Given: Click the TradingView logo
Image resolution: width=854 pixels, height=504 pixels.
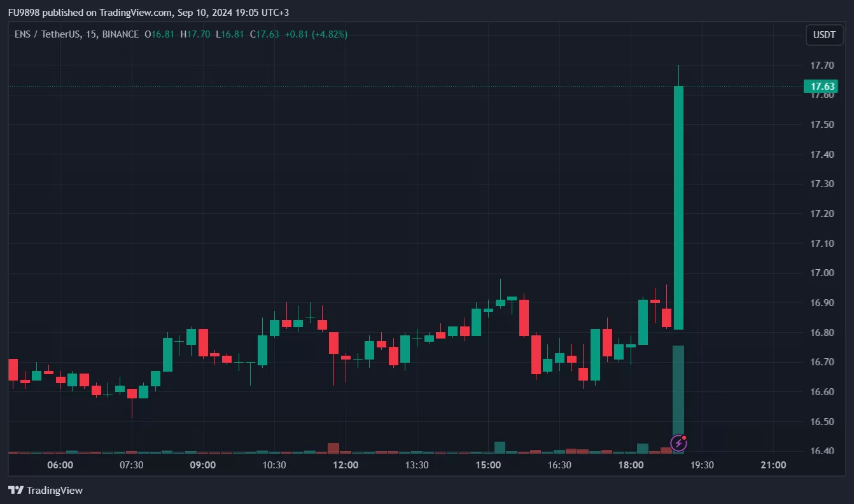Looking at the screenshot, I should click(46, 490).
